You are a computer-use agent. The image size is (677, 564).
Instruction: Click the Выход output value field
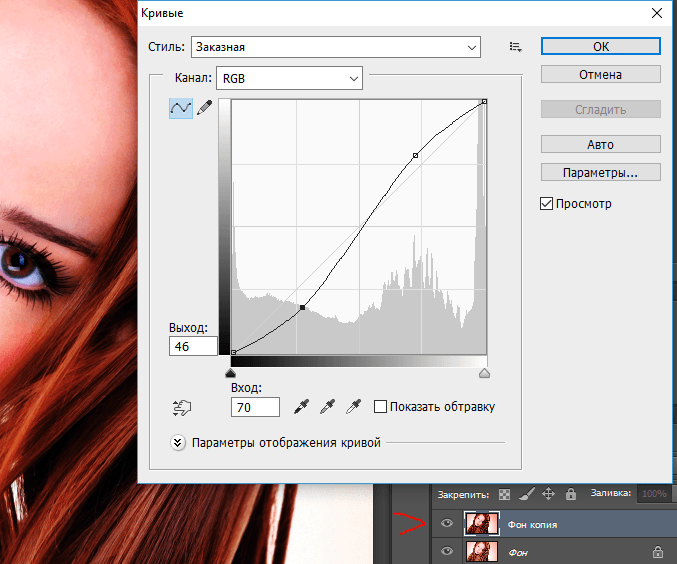click(x=193, y=346)
